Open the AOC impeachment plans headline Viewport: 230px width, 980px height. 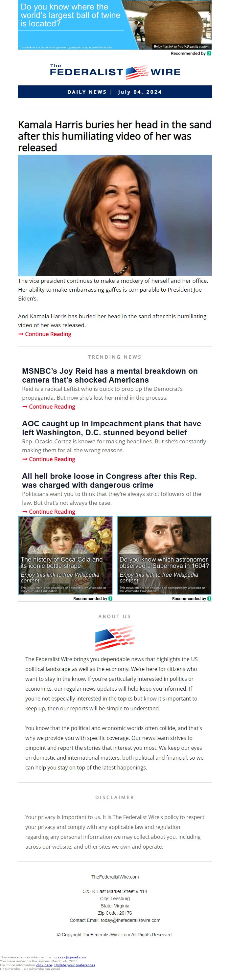click(x=112, y=428)
